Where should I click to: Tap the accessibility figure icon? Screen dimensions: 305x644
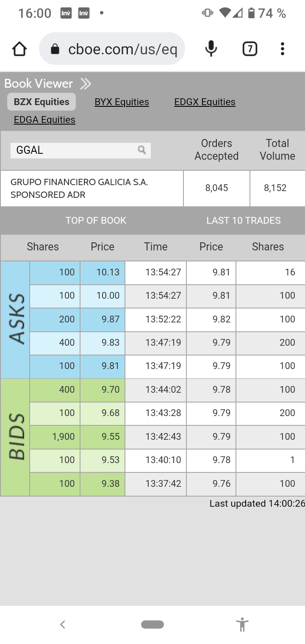click(x=242, y=625)
